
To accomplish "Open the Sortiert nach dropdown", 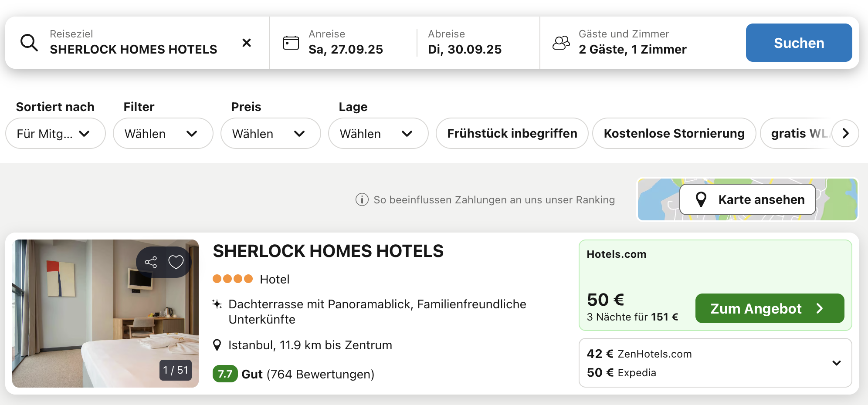I will pos(55,133).
